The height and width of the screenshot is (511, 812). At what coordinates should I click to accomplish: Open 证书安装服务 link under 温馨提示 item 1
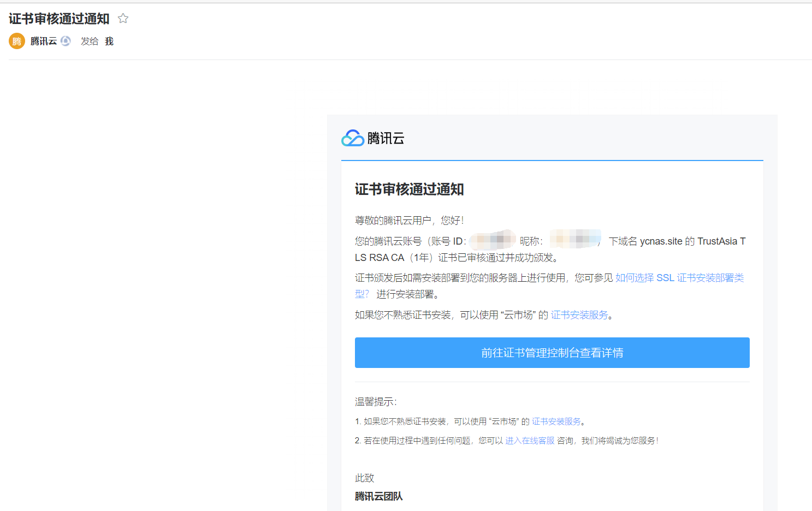click(x=556, y=421)
